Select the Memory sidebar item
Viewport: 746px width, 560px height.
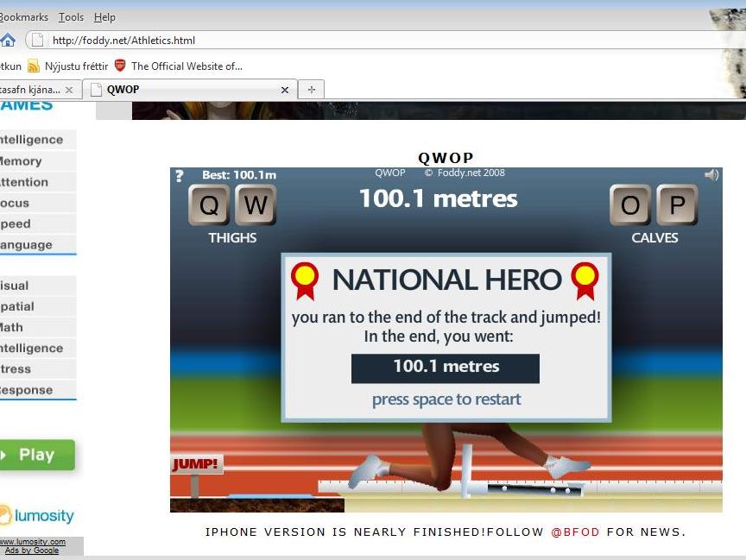pyautogui.click(x=38, y=161)
